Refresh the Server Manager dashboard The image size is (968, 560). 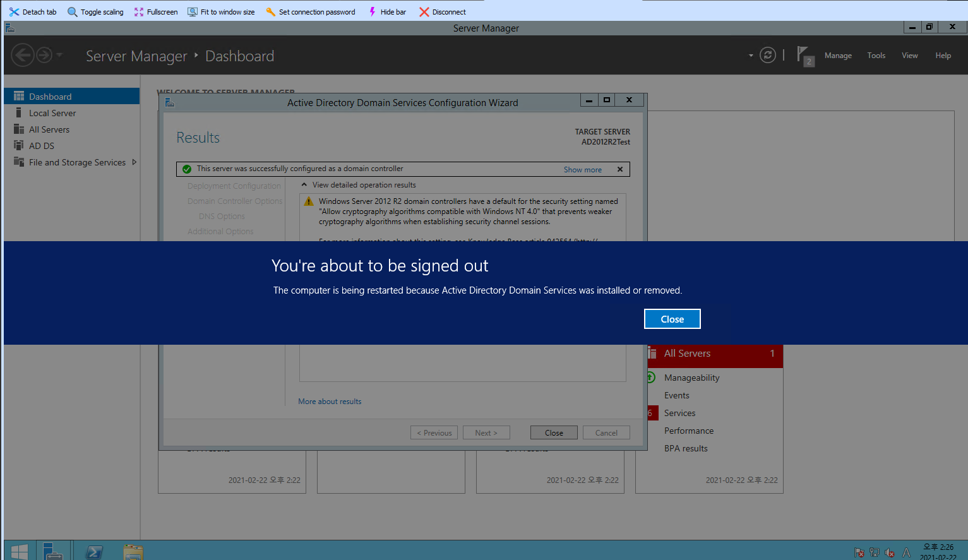pyautogui.click(x=768, y=56)
